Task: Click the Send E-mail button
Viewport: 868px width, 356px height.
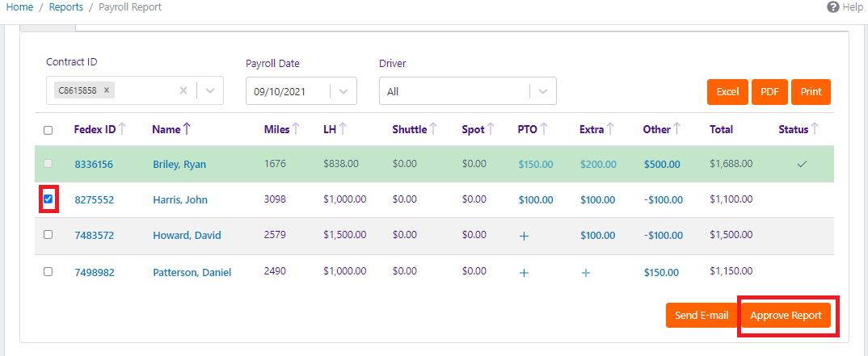Action: tap(702, 316)
